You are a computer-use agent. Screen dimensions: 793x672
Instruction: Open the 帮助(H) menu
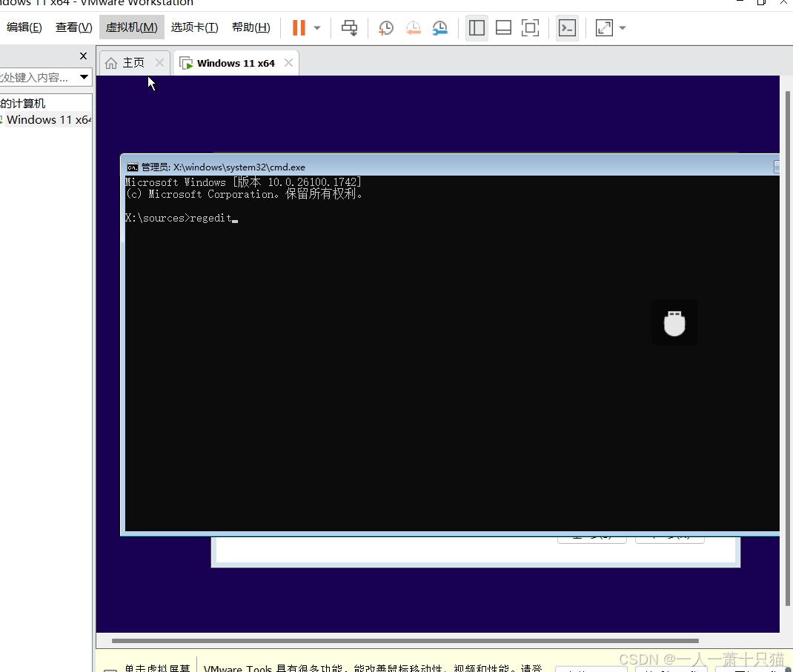pos(250,27)
